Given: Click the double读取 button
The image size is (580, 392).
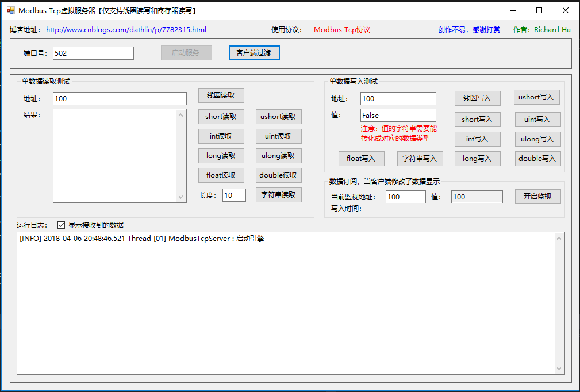Looking at the screenshot, I should click(279, 175).
